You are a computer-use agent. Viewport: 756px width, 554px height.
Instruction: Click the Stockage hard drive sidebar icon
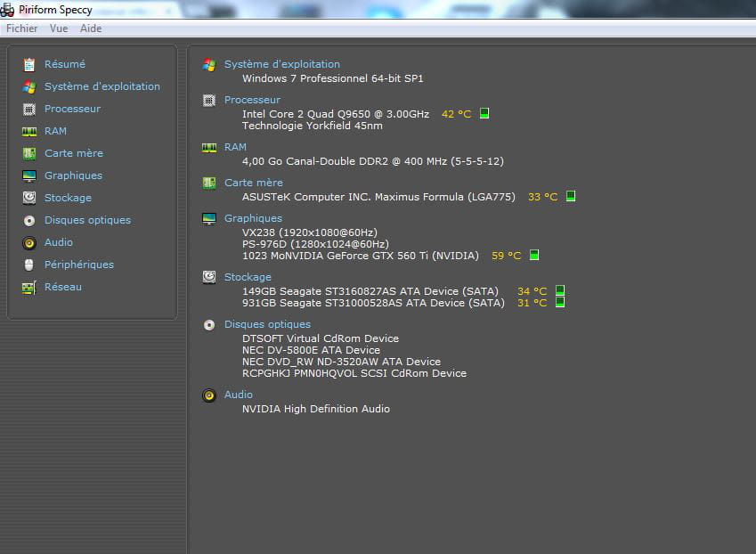(29, 198)
